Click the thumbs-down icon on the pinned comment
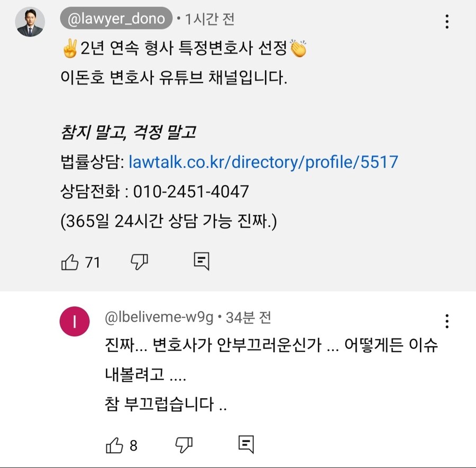 point(139,261)
